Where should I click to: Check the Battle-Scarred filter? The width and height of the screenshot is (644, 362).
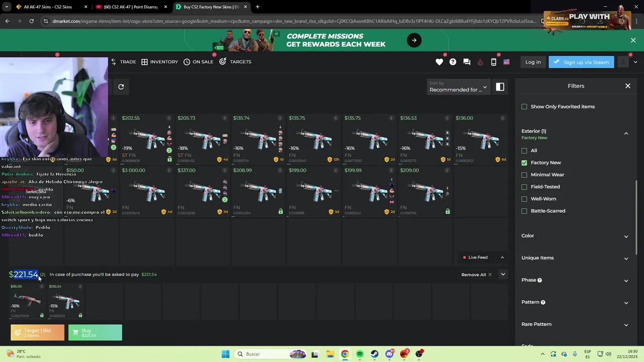click(x=524, y=211)
